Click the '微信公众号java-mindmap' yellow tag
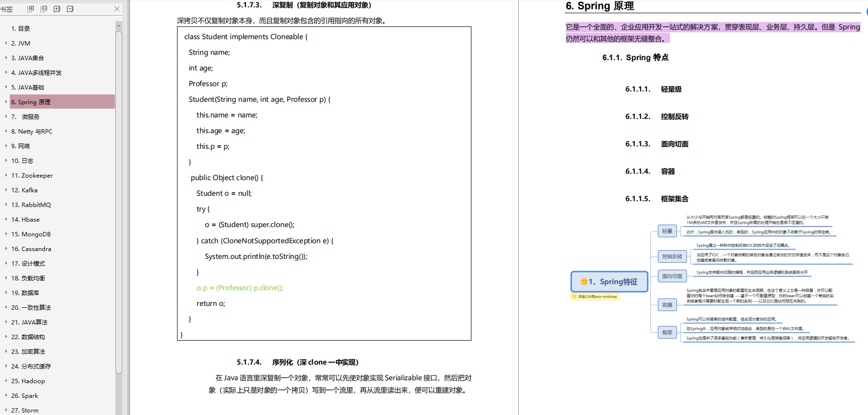 [595, 297]
